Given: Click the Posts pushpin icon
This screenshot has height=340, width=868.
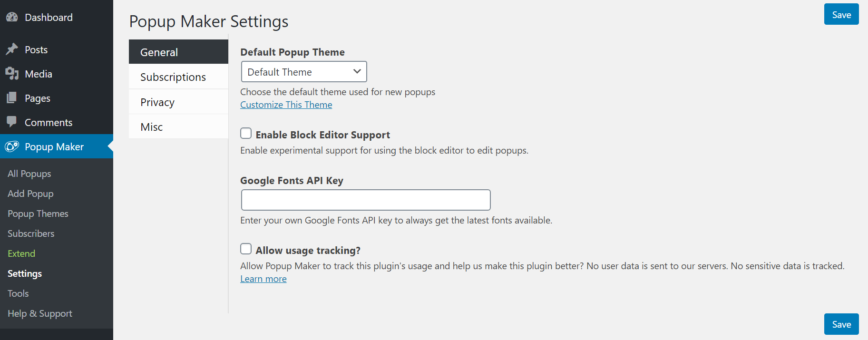Looking at the screenshot, I should coord(12,49).
